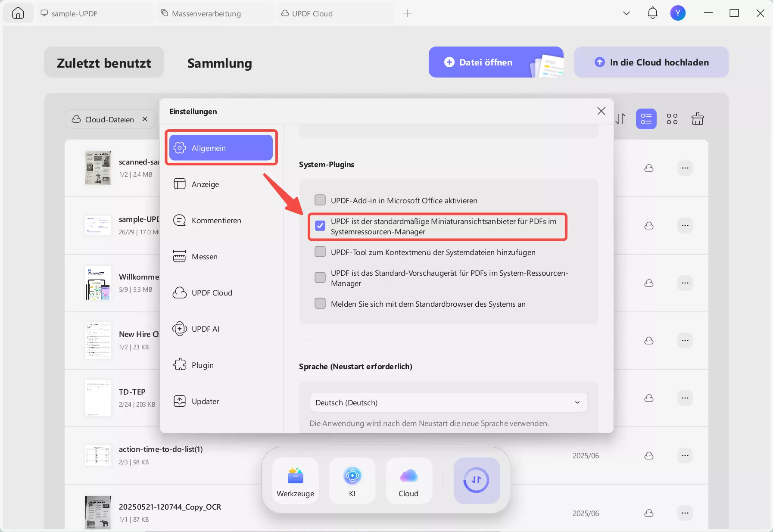Open the notifications bell

click(652, 13)
